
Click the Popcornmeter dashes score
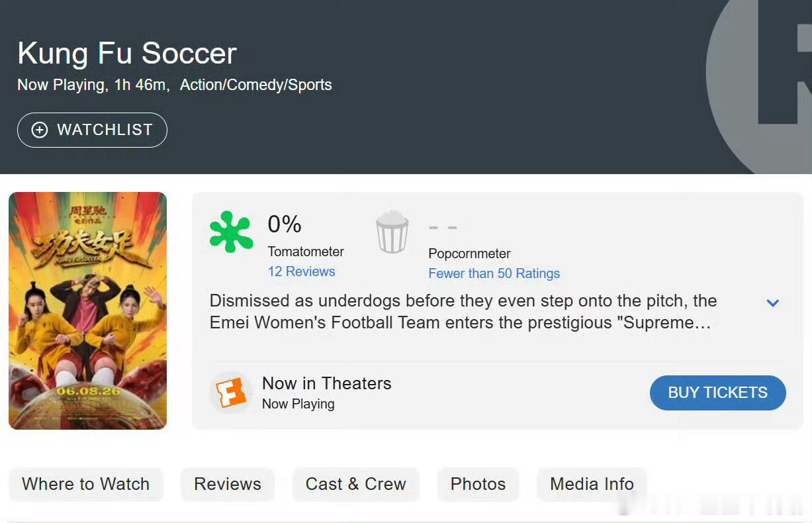click(x=443, y=227)
